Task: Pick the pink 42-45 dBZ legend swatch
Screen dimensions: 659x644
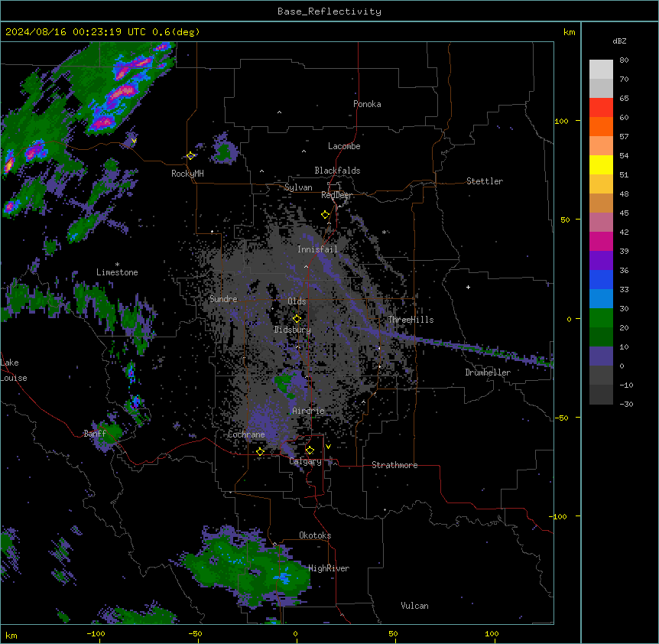Action: [601, 223]
